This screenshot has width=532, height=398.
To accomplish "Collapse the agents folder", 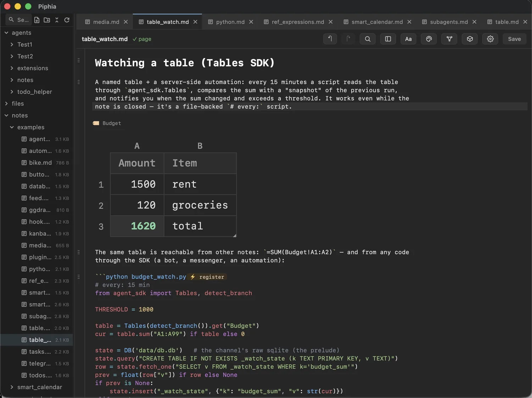I will tap(6, 33).
